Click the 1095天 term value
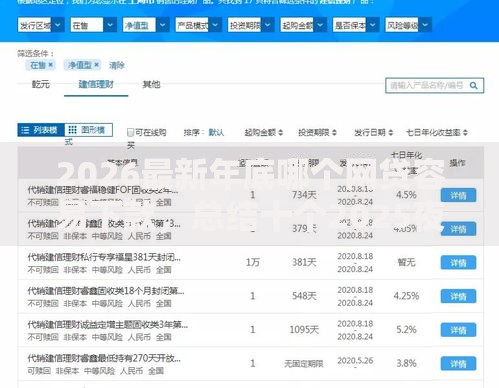The height and width of the screenshot is (388, 499). click(x=304, y=330)
